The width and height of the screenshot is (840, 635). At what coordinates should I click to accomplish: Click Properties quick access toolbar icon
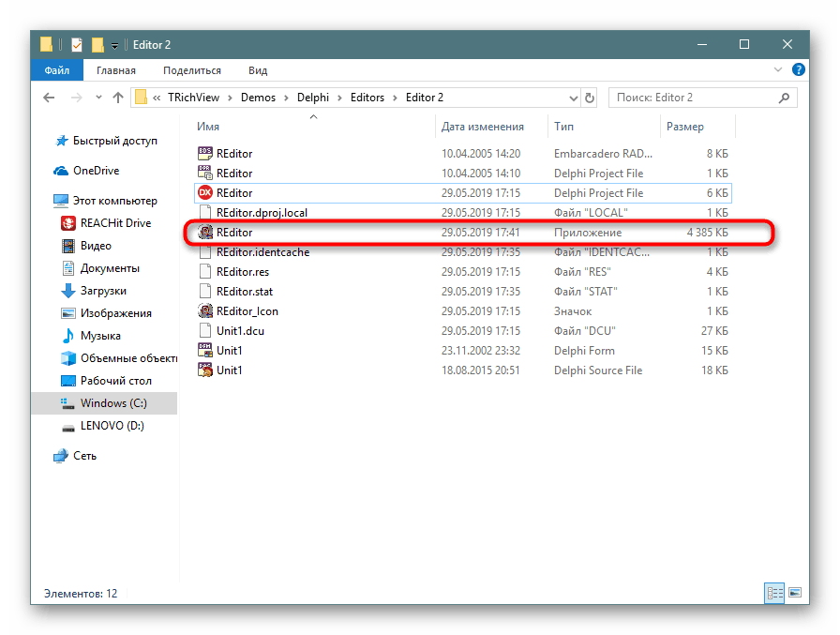[x=77, y=44]
